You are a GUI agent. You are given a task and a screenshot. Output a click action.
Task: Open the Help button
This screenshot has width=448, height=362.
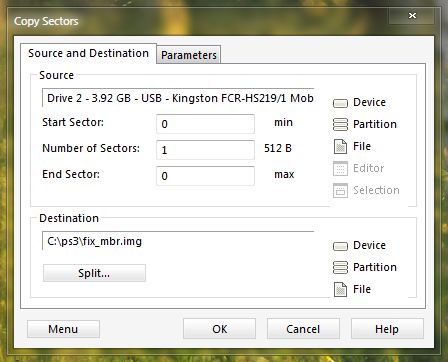[x=387, y=329]
